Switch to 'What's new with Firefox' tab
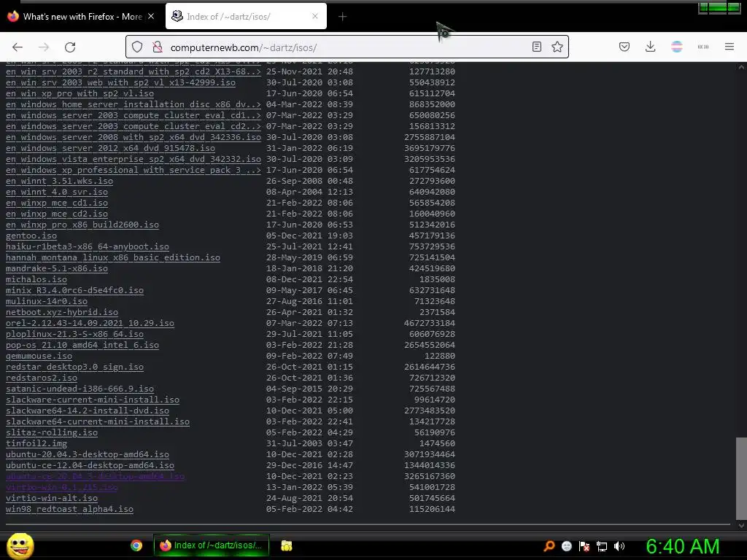This screenshot has height=560, width=747. [x=81, y=17]
